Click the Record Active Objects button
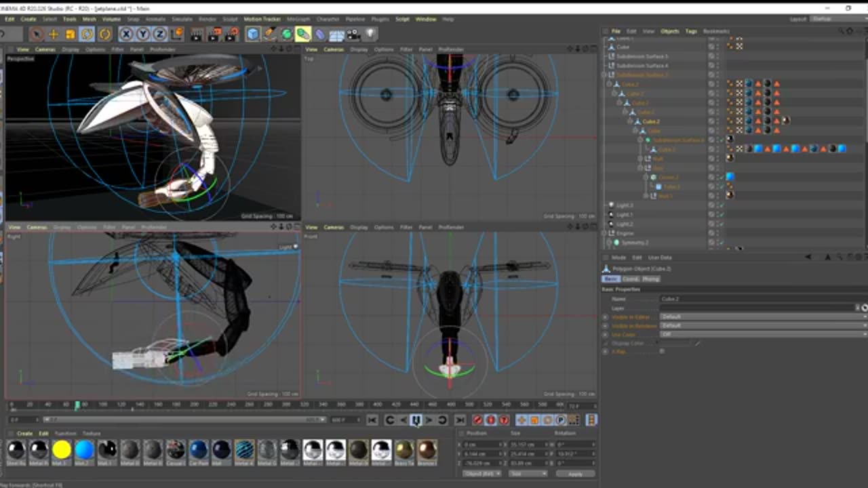 tap(477, 420)
